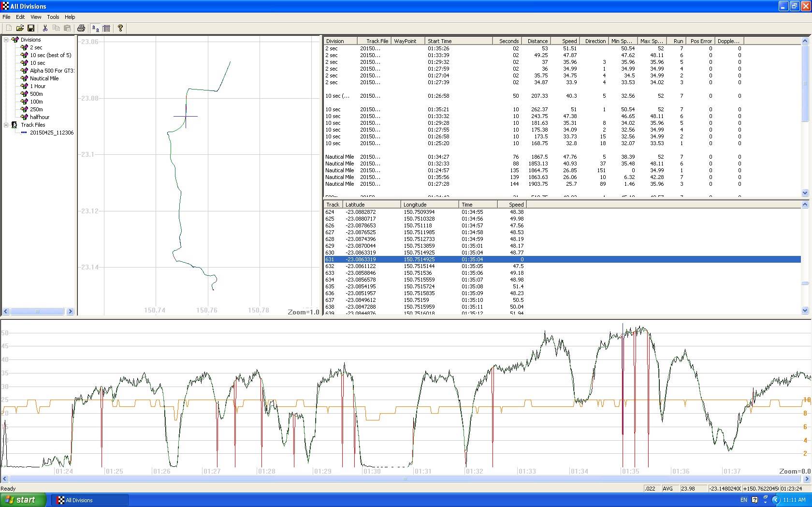Viewport: 812px width, 507px height.
Task: Open the Tools menu
Action: click(53, 16)
